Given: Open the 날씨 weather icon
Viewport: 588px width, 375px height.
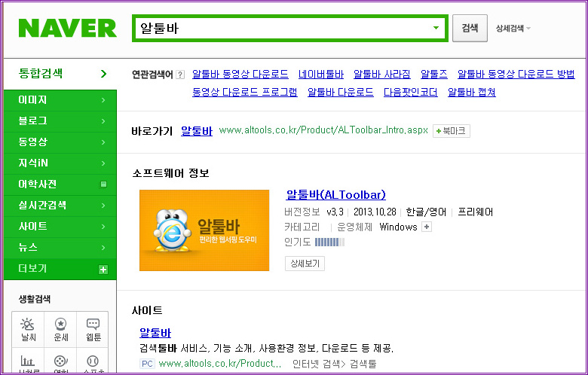Looking at the screenshot, I should [28, 329].
